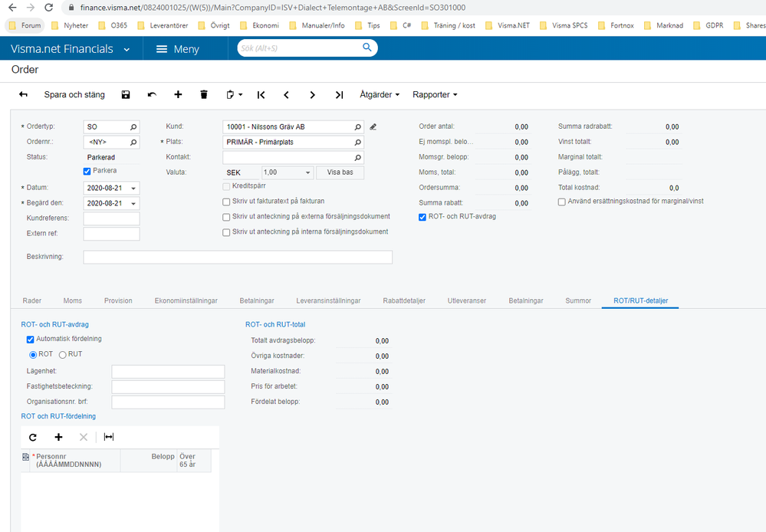Add a row in ROT och RUT-fördelning
This screenshot has height=532, width=766.
click(58, 437)
